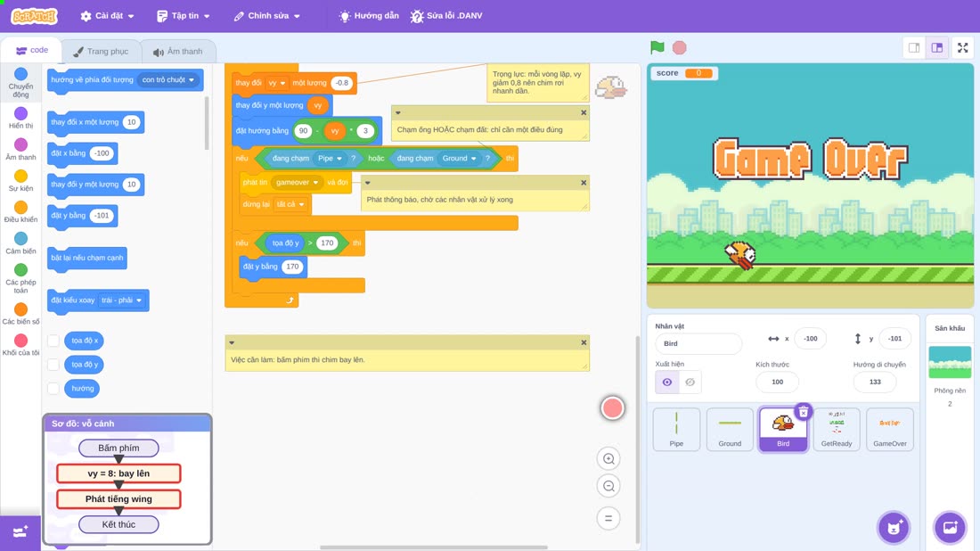Stop the project with the red stop icon
Image resolution: width=980 pixels, height=551 pixels.
pos(680,47)
